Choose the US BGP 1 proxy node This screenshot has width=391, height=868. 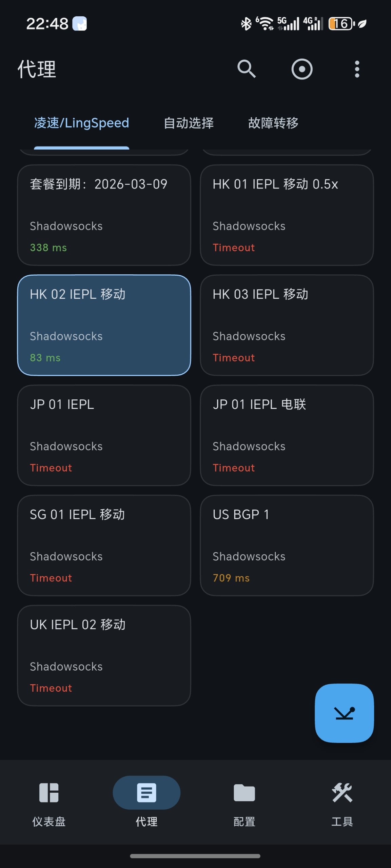pos(287,545)
